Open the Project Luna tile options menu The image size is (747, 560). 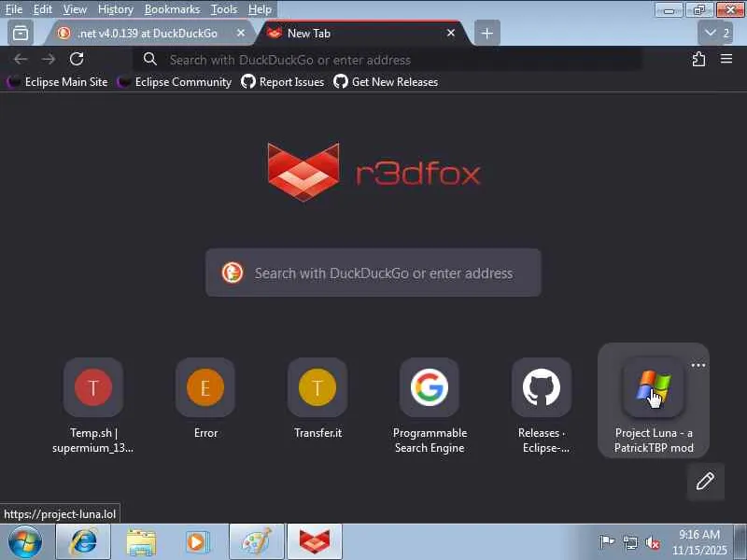(698, 365)
